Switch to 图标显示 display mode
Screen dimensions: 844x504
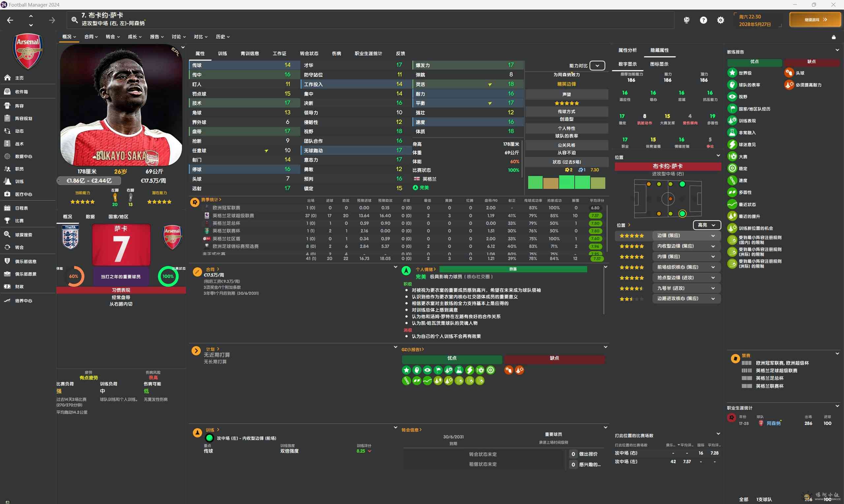pos(659,64)
